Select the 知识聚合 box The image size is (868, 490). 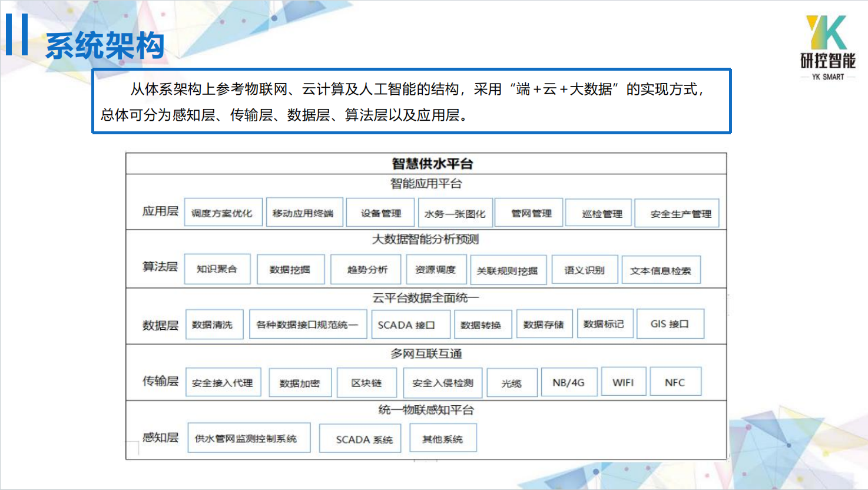pos(217,269)
